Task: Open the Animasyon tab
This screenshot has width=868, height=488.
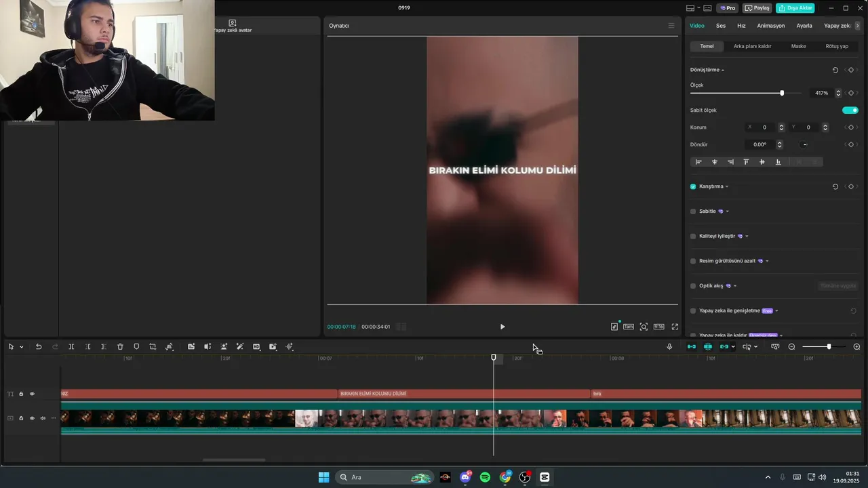Action: (771, 26)
